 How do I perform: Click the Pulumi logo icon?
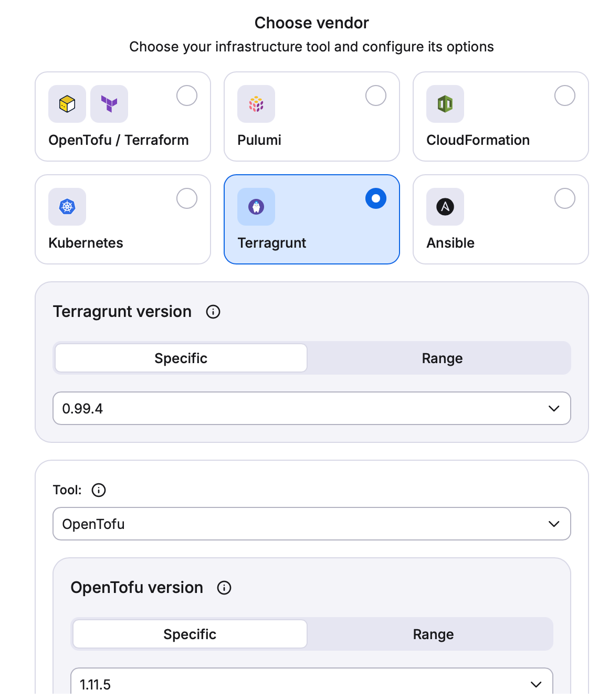pos(256,104)
